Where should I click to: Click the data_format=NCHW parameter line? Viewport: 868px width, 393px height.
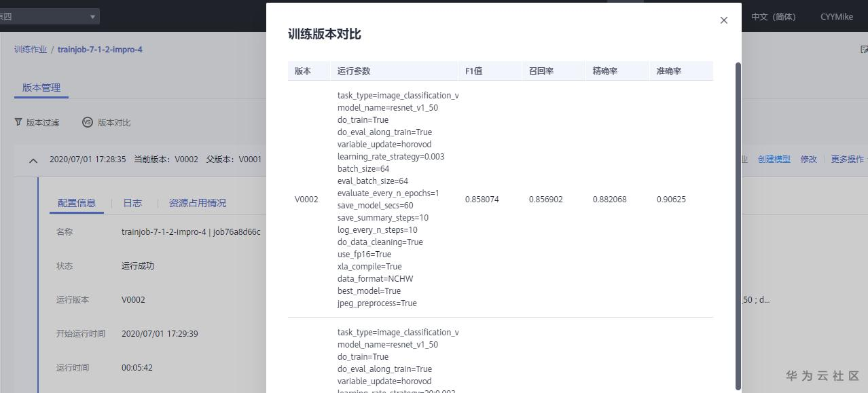pyautogui.click(x=375, y=279)
